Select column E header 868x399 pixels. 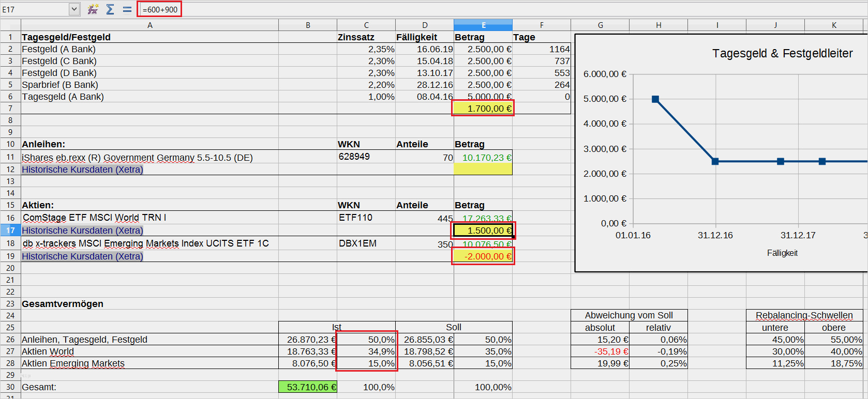pos(483,25)
